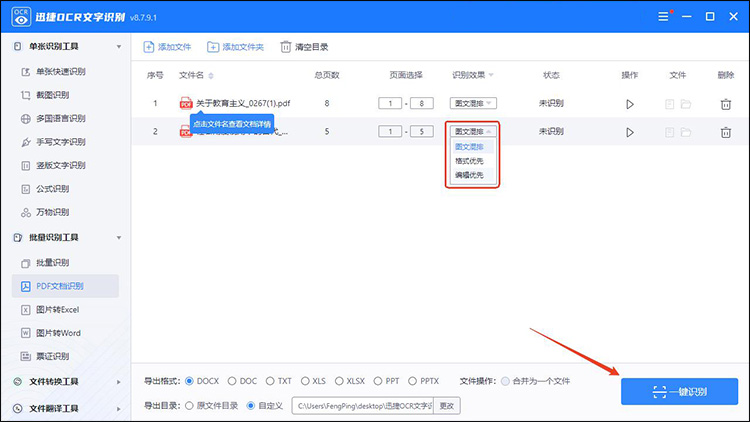This screenshot has height=422, width=750.
Task: Open output document for row 2
Action: pyautogui.click(x=670, y=132)
